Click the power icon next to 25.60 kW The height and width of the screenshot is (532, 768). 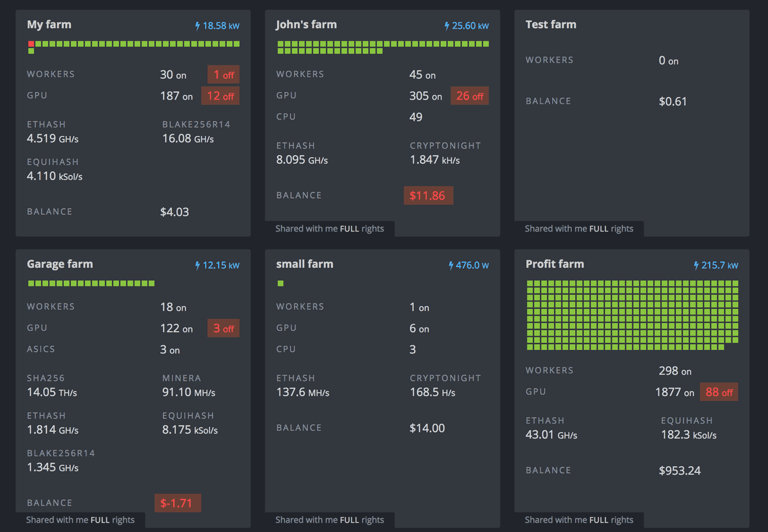[x=446, y=25]
